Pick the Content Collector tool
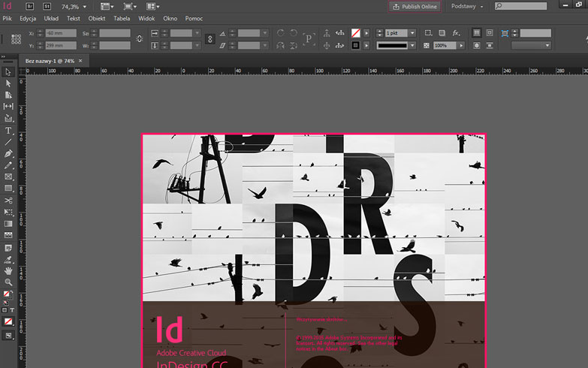 click(8, 119)
